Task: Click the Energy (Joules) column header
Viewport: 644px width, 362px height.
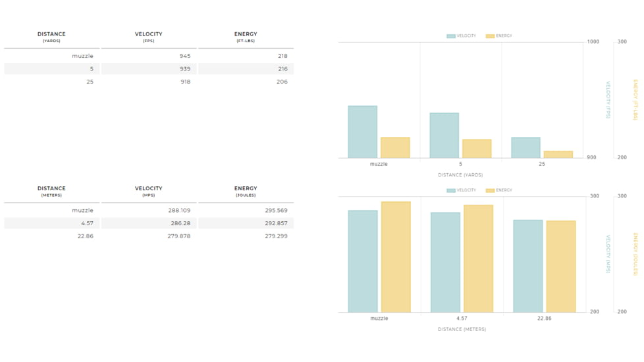Action: [x=246, y=192]
